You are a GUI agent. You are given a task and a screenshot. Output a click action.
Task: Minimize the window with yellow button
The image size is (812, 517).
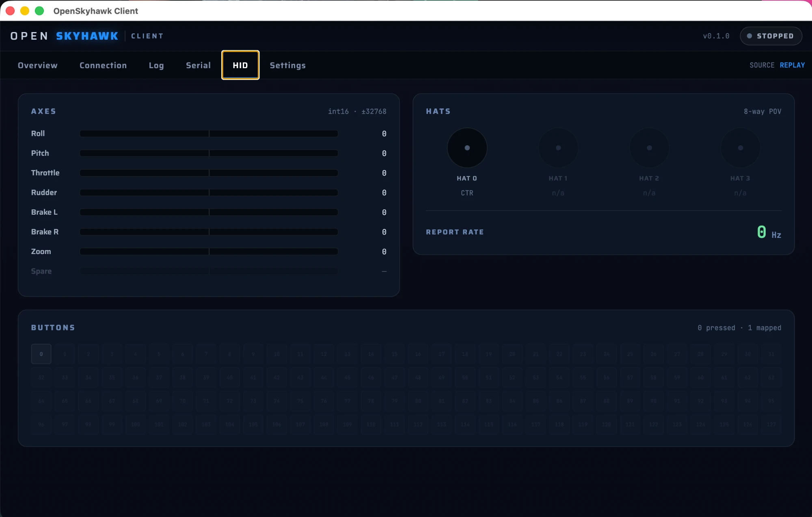click(x=25, y=11)
